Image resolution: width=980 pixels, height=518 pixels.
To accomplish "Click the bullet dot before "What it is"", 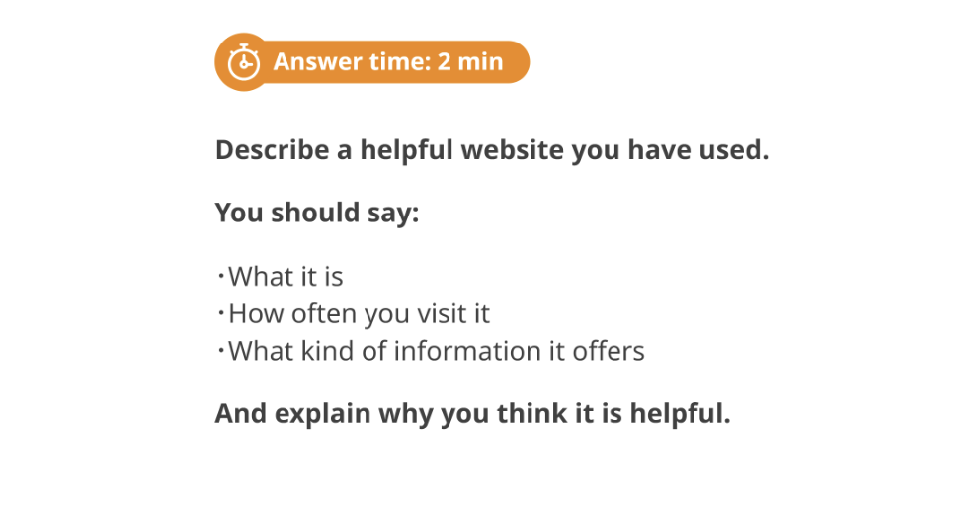I will pos(221,277).
